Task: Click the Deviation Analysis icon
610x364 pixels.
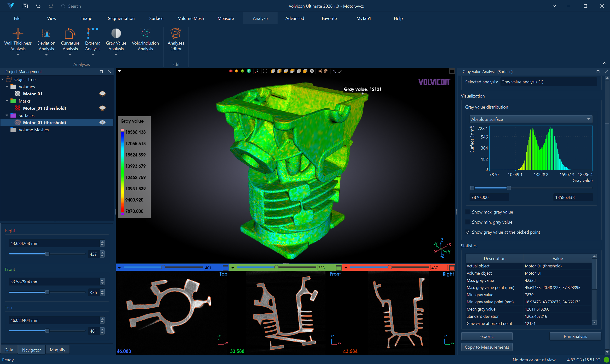Action: (x=46, y=33)
